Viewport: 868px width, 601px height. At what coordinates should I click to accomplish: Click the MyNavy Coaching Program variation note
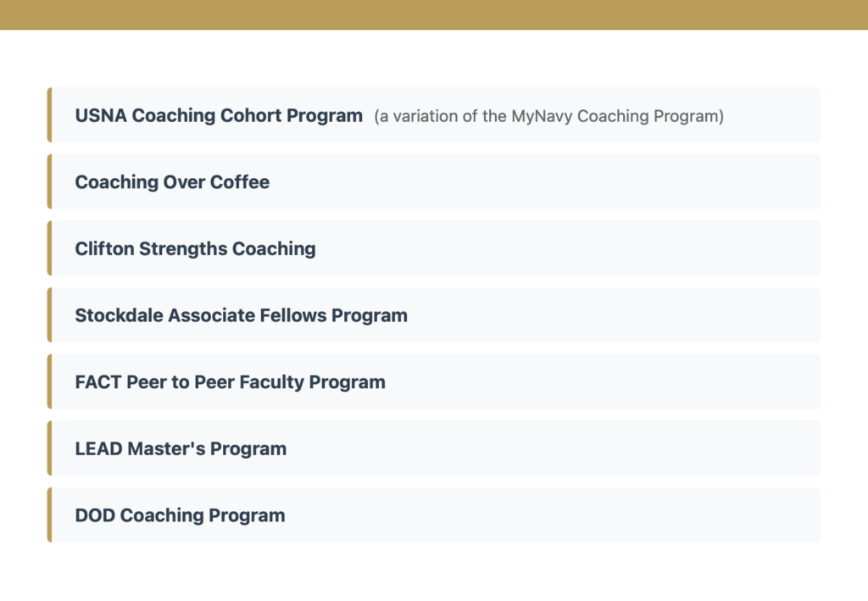point(548,116)
